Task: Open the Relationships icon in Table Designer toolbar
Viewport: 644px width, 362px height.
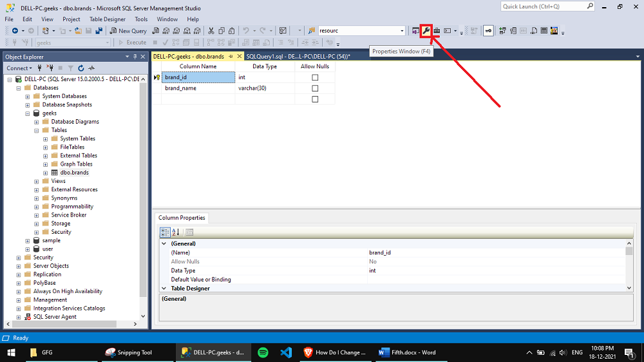Action: 502,31
